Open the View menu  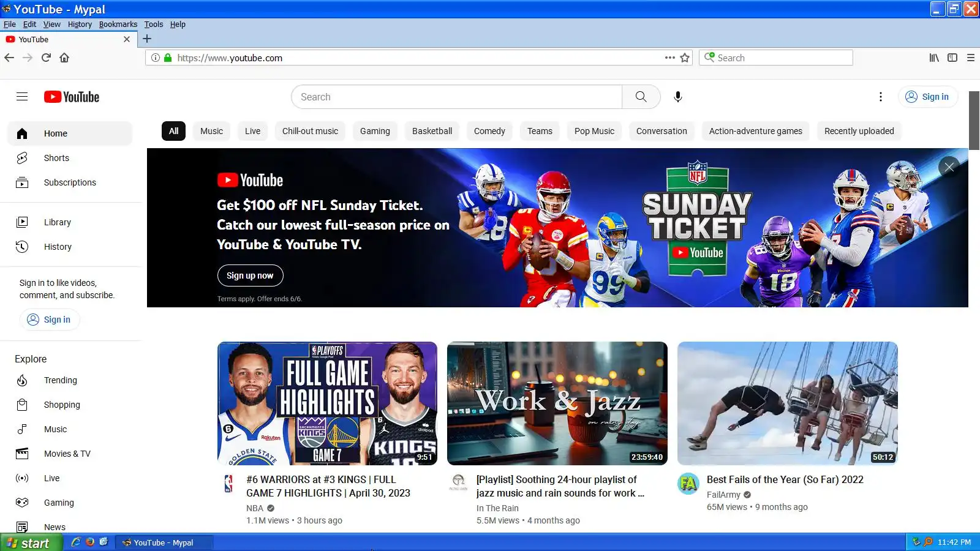click(52, 24)
